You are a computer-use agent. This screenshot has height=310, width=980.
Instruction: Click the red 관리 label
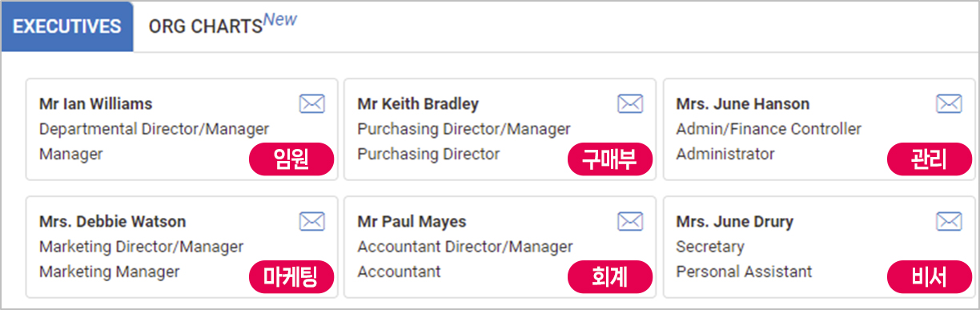[929, 159]
